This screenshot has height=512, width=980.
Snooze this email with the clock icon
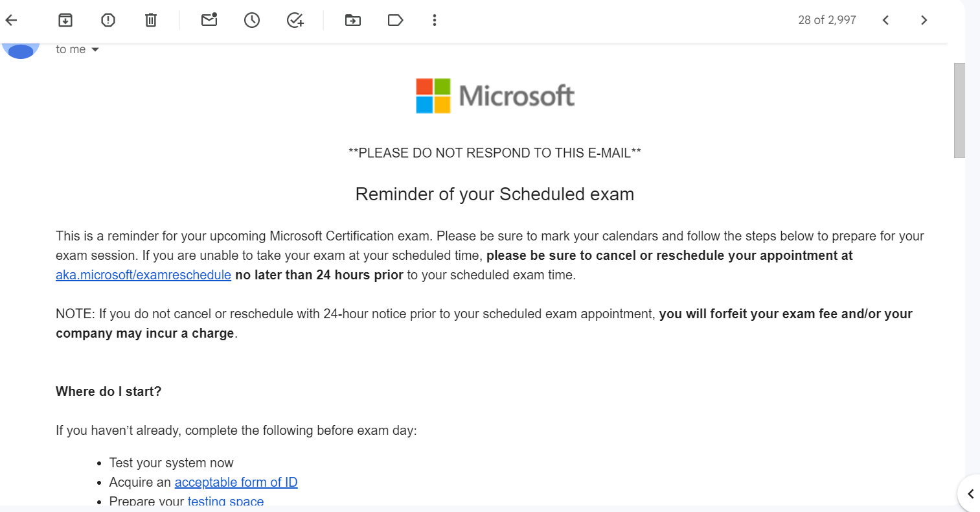coord(252,20)
